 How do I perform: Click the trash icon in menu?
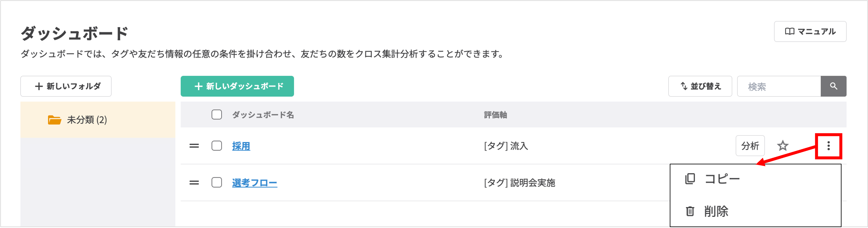pos(690,211)
